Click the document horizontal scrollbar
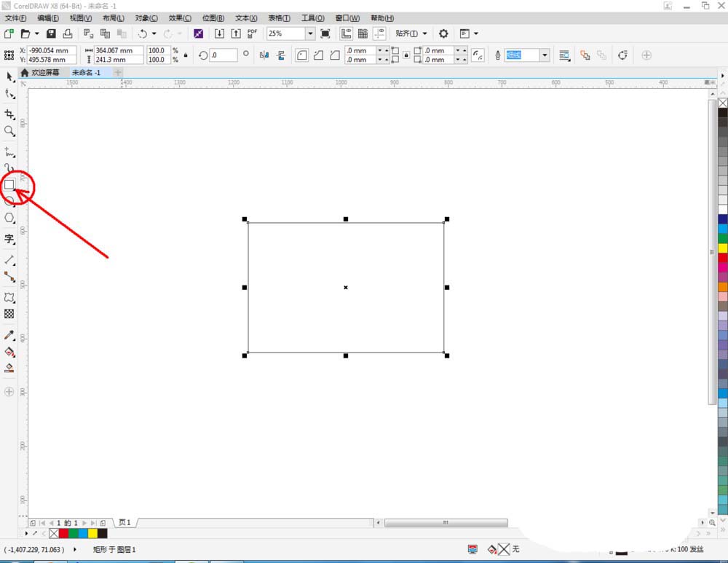 pos(446,522)
